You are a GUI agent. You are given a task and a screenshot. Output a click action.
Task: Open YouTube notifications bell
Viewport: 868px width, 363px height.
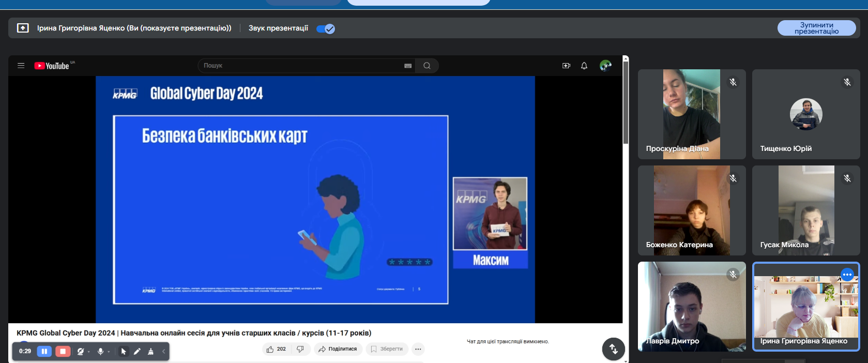584,66
